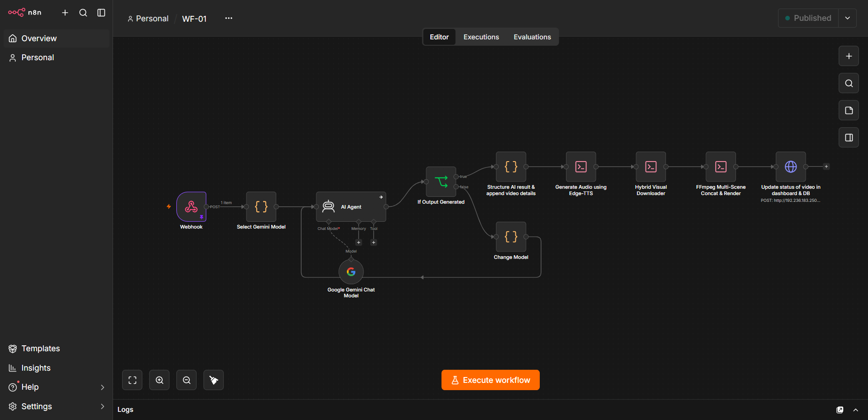Open Templates in the sidebar

(57, 348)
